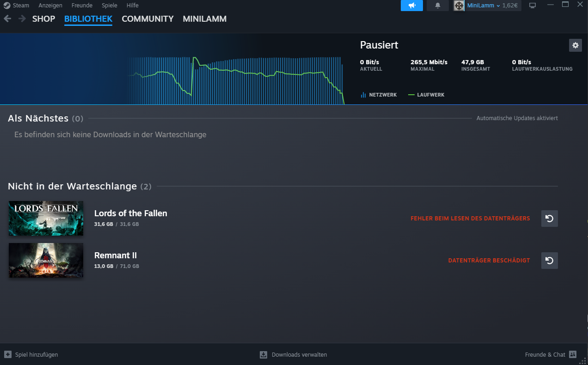Open the BIBLIOTHEK tab
The width and height of the screenshot is (588, 365).
(88, 19)
